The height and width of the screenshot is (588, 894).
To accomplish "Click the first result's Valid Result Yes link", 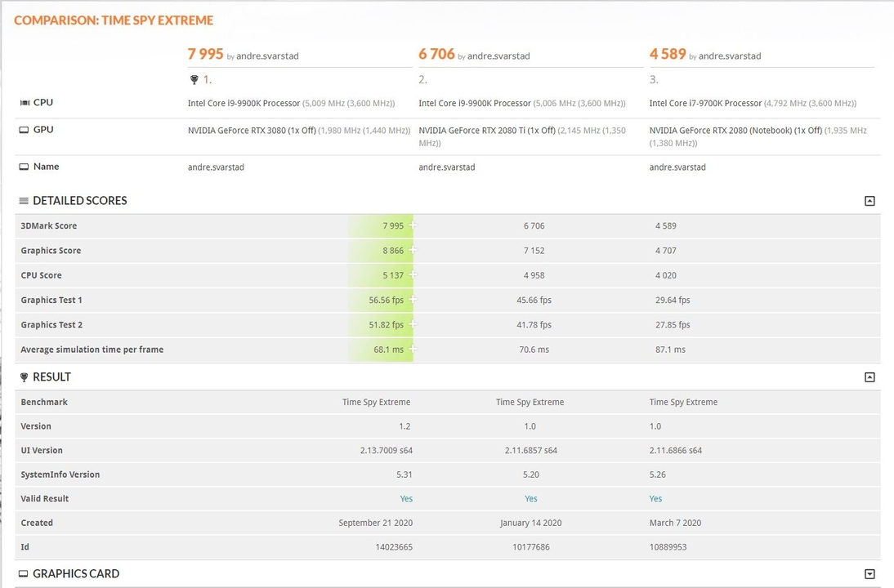I will click(x=406, y=498).
